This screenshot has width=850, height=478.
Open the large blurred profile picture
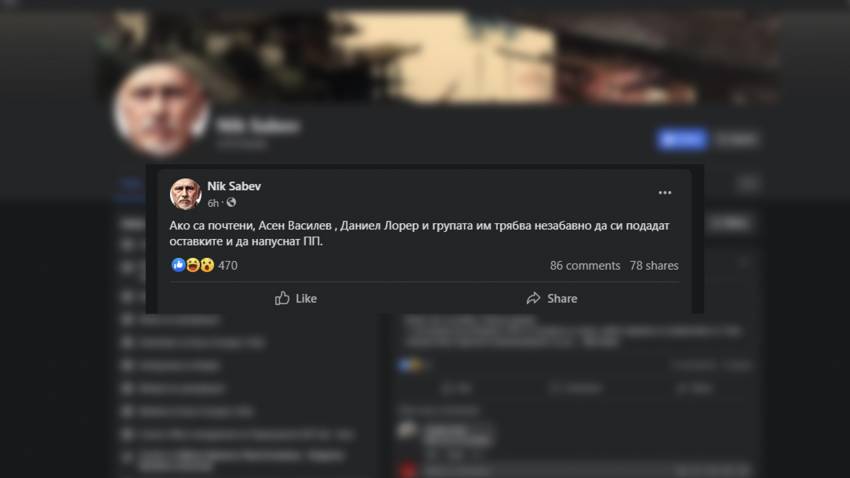[x=162, y=109]
